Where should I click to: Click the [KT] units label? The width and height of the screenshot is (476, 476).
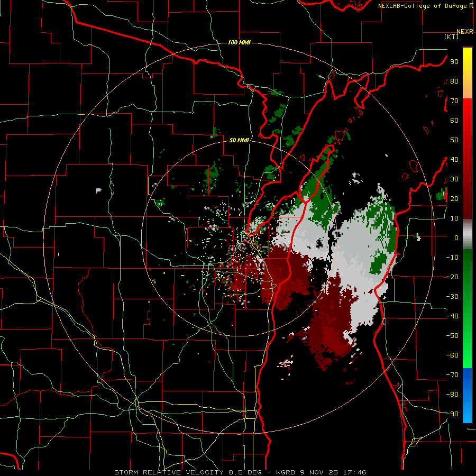tap(452, 36)
